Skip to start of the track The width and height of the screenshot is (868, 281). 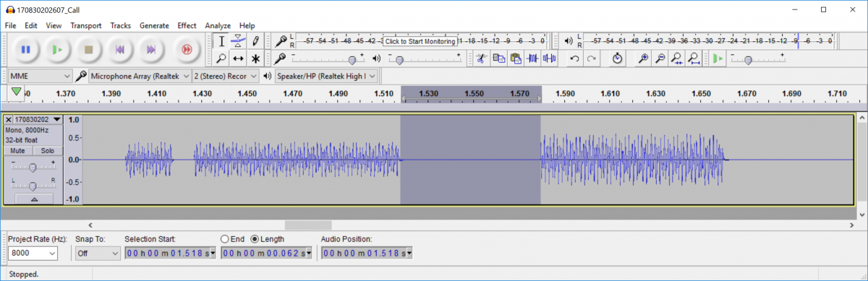120,50
